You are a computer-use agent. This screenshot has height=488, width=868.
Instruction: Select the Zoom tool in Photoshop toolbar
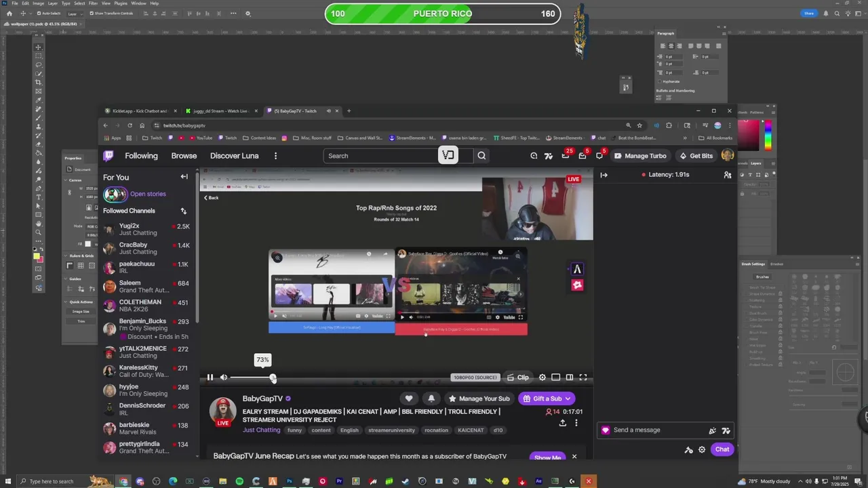38,232
